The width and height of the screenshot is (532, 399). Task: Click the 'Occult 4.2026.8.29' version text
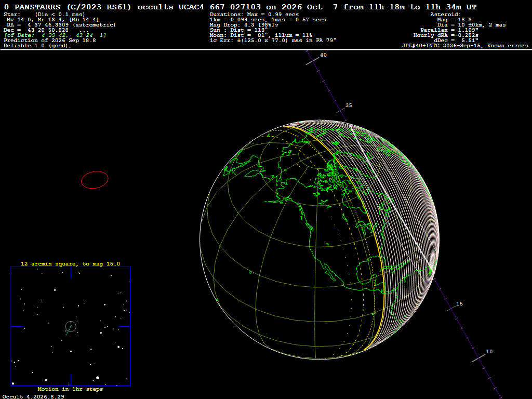pos(33,396)
